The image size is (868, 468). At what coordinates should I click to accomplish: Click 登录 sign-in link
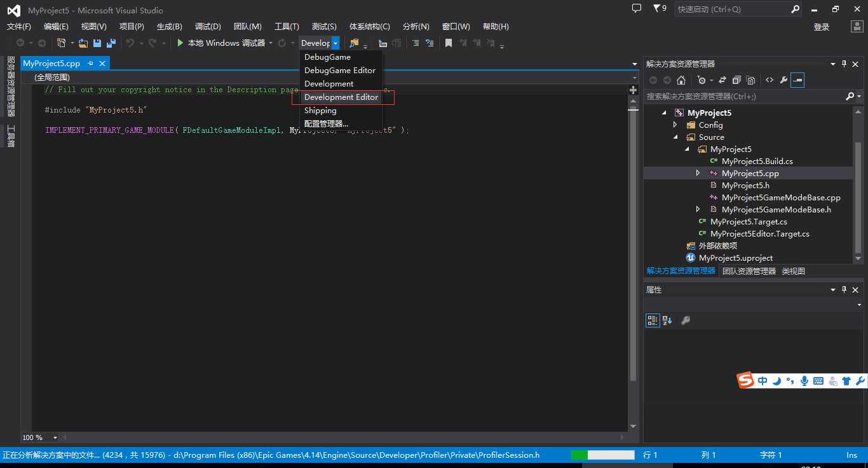822,27
